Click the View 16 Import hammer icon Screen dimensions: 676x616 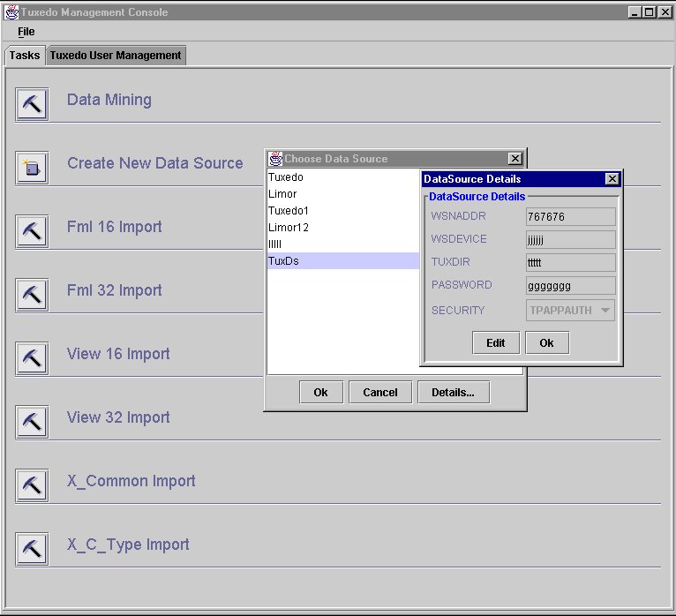tap(32, 358)
